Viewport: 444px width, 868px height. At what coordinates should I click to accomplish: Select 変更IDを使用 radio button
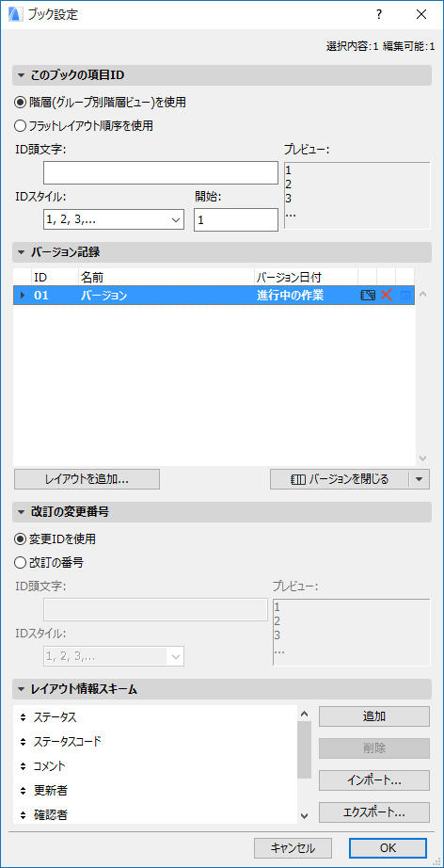(x=21, y=538)
